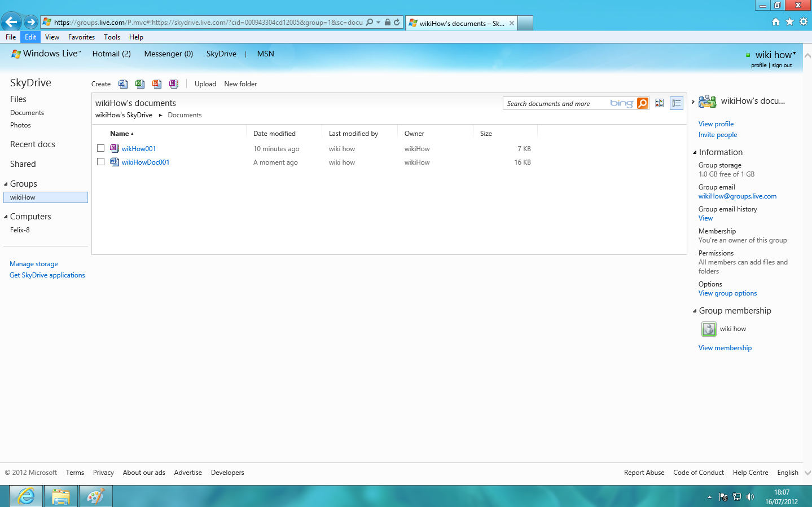Click the volume tray icon
Screen dimensions: 812x507
click(x=750, y=497)
